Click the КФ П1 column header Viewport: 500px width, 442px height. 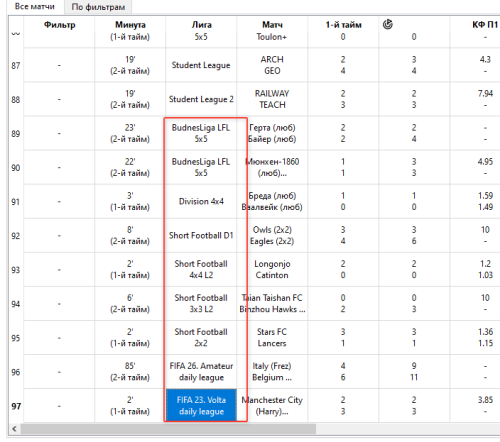pos(485,25)
